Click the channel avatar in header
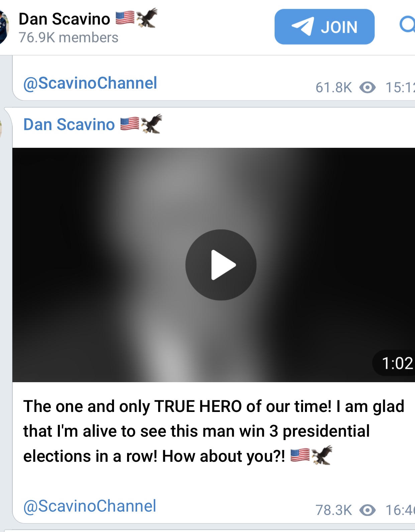The height and width of the screenshot is (532, 415). [x=4, y=27]
